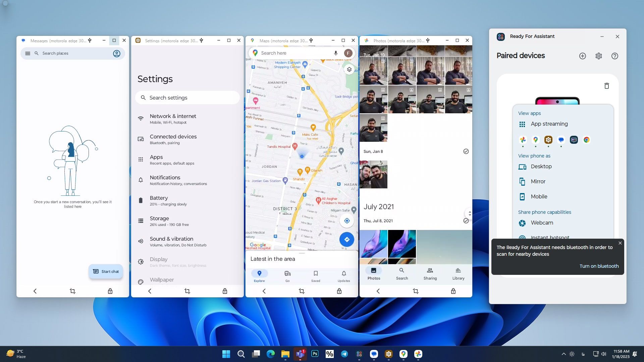This screenshot has height=362, width=644.
Task: Select all photos from Sun, Jan 8
Action: (x=466, y=152)
